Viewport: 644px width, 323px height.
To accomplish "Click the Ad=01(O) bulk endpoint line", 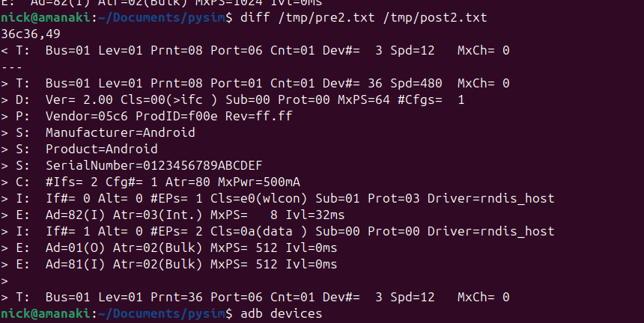I will pos(168,247).
